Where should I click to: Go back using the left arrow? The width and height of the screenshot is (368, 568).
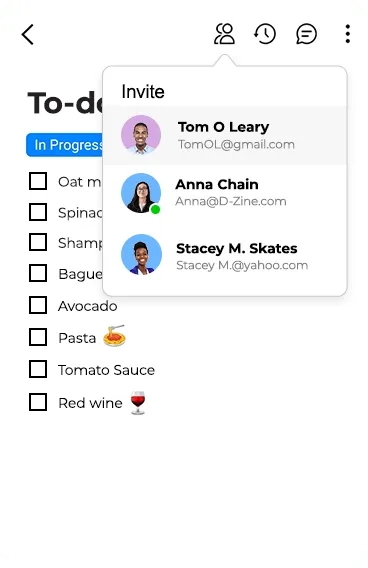[28, 34]
